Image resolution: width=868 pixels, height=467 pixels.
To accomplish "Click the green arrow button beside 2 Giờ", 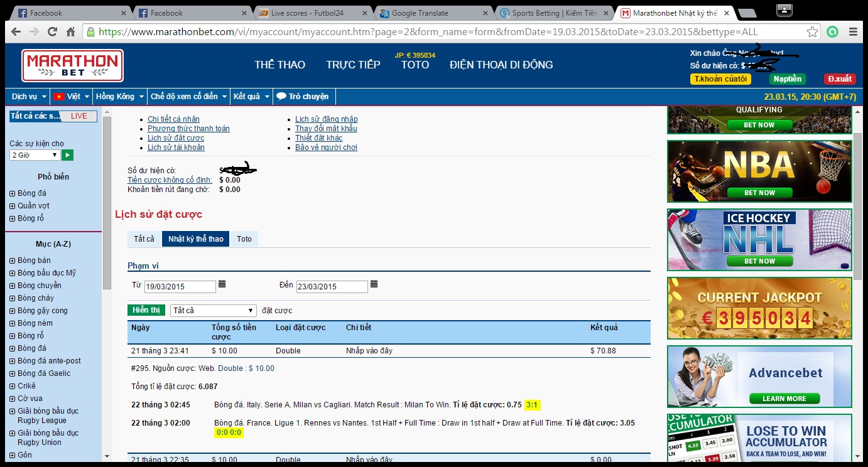I will coord(68,155).
